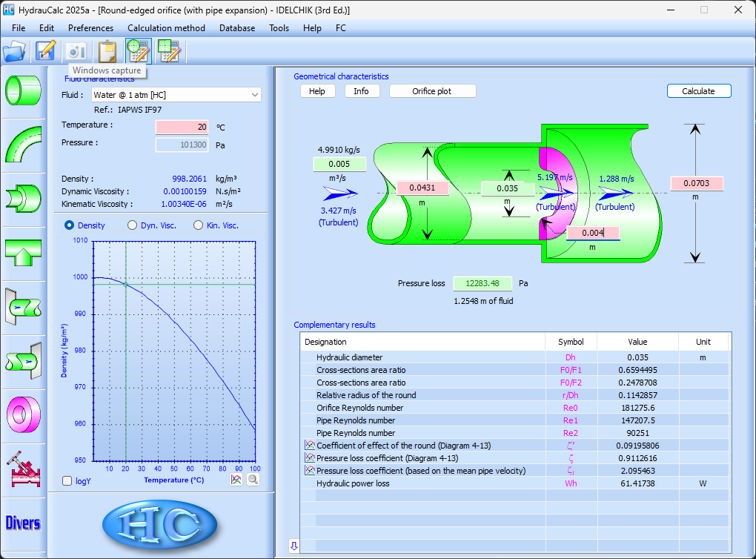Image resolution: width=756 pixels, height=559 pixels.
Task: Enable the logY checkbox
Action: click(68, 481)
